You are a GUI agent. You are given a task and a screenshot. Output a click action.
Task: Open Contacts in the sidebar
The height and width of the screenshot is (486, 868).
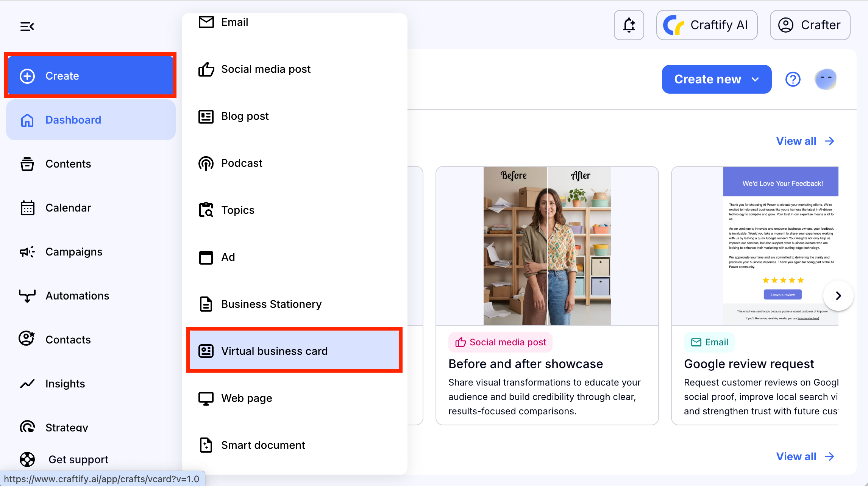(68, 340)
